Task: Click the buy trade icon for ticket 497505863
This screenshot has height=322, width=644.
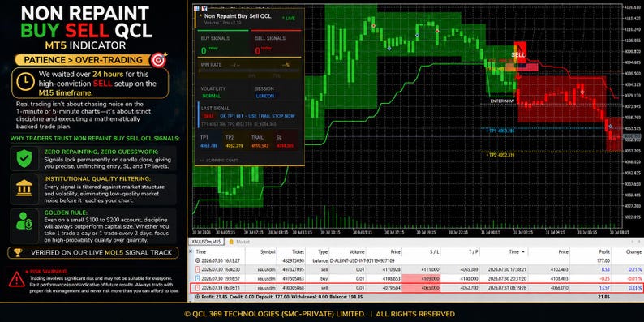Action: tap(198, 278)
